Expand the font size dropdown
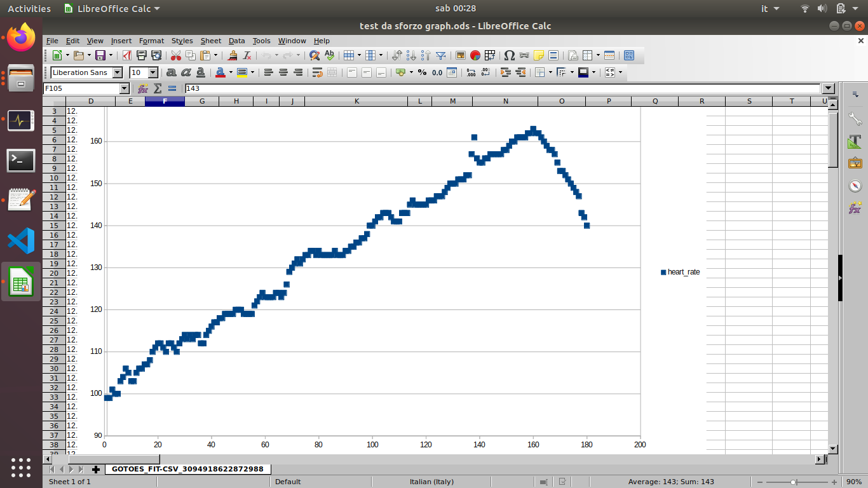868x488 pixels. coord(153,72)
